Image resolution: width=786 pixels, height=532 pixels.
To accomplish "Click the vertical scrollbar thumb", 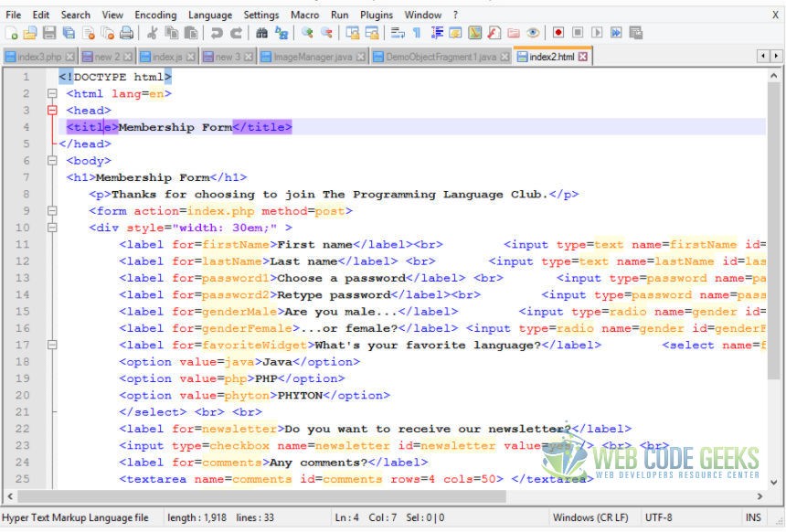I will click(773, 230).
